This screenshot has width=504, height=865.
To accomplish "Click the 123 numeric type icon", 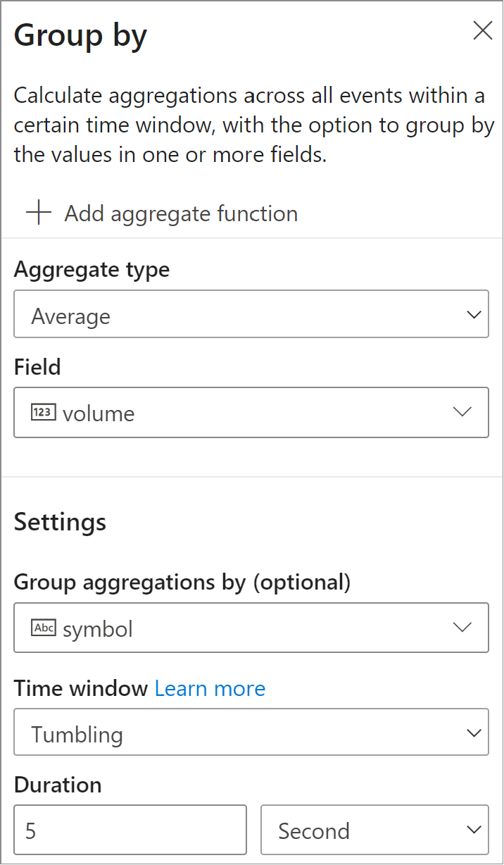I will pyautogui.click(x=43, y=413).
